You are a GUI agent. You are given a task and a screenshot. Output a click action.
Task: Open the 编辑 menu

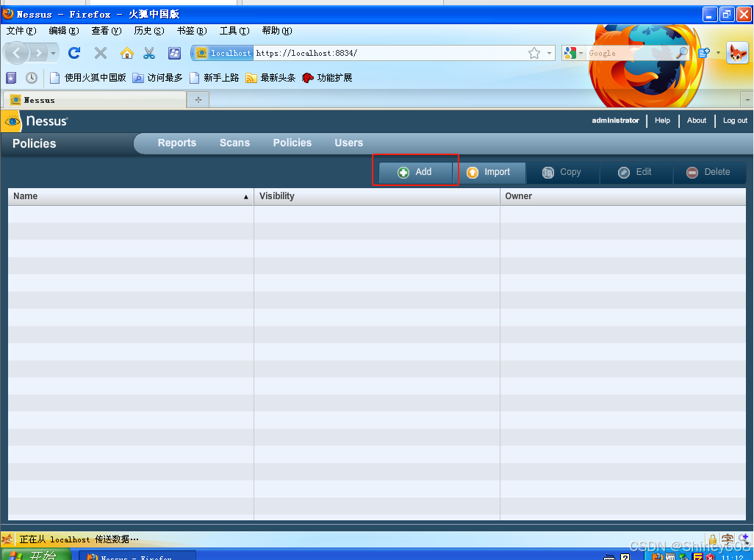coord(63,31)
